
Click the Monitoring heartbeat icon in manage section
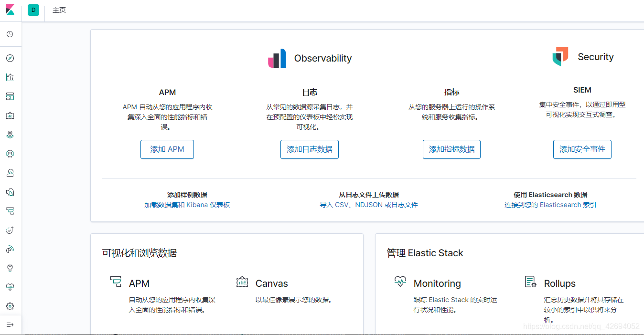click(400, 282)
